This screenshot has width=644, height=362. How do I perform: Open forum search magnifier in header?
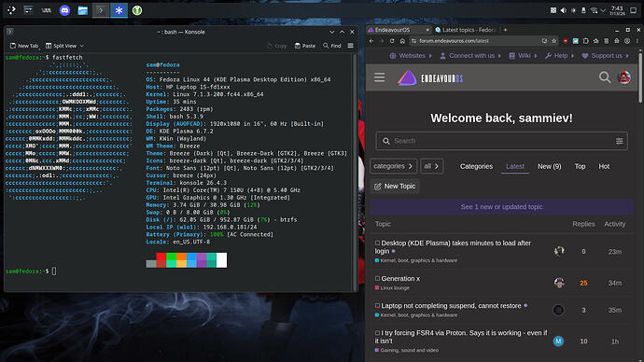click(604, 77)
